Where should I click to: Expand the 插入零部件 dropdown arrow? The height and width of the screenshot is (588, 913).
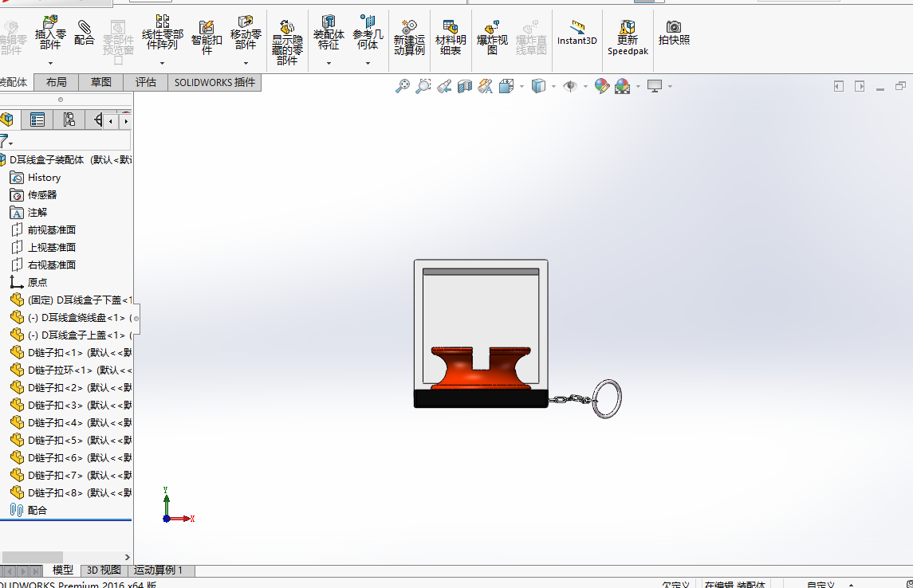coord(51,63)
